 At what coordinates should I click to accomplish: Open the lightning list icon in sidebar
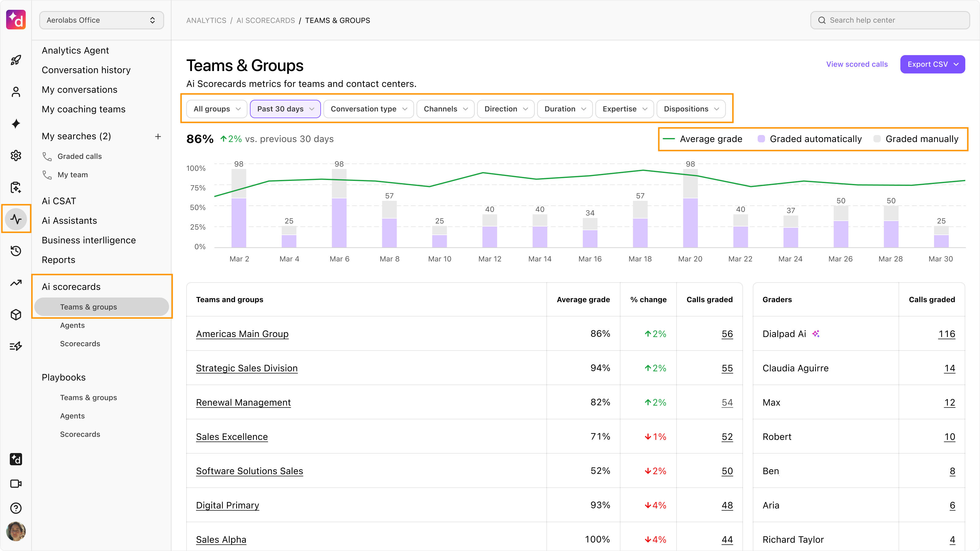tap(16, 346)
